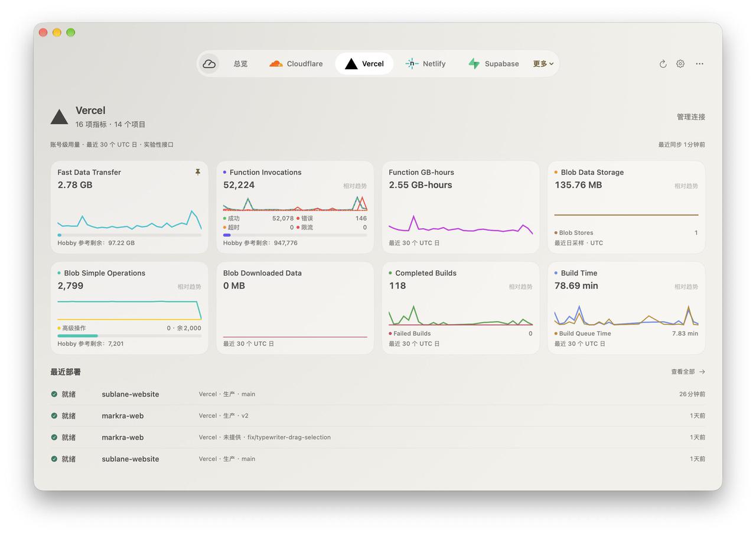Image resolution: width=756 pixels, height=535 pixels.
Task: Click fix/typewriter-drag-selection deployment details text
Action: pos(265,437)
